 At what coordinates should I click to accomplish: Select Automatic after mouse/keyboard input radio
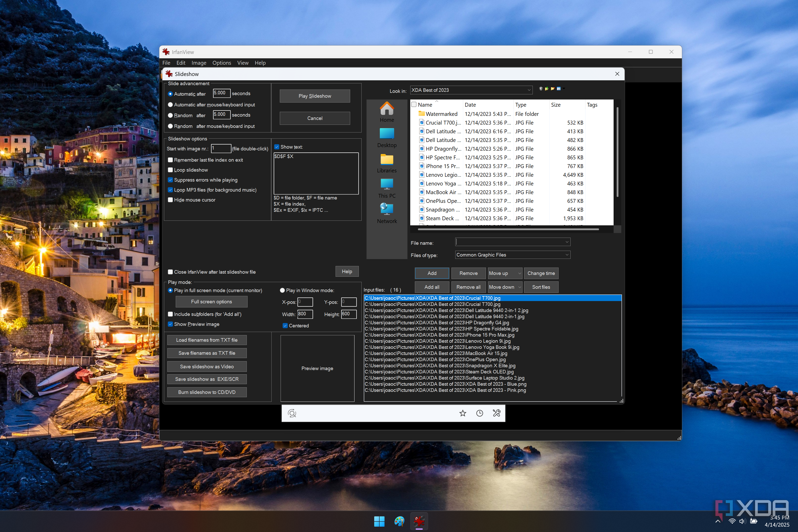click(x=170, y=105)
